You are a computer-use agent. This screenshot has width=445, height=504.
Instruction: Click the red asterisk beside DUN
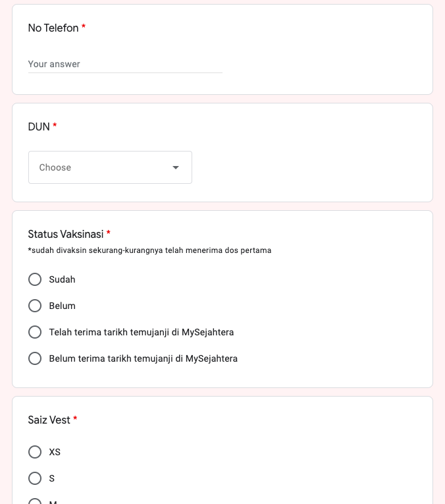pos(55,126)
